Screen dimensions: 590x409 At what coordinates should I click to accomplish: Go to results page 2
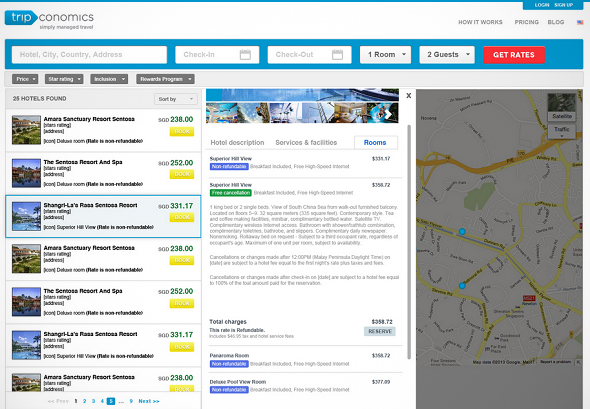[x=84, y=401]
